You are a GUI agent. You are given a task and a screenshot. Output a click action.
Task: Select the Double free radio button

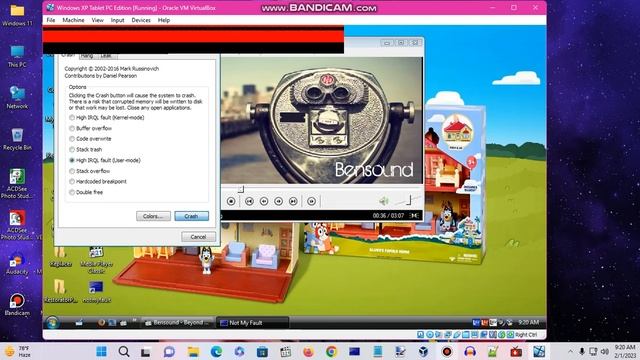pyautogui.click(x=86, y=192)
